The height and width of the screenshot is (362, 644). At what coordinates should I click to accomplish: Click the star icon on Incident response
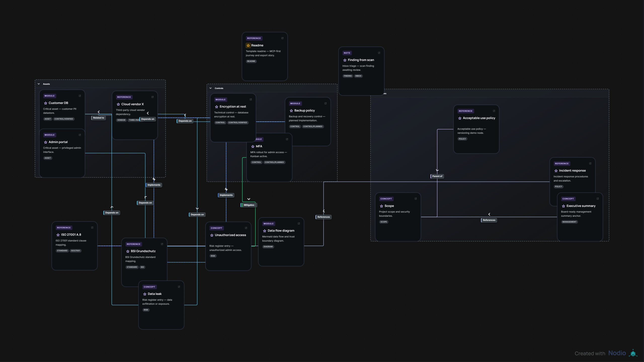click(556, 171)
